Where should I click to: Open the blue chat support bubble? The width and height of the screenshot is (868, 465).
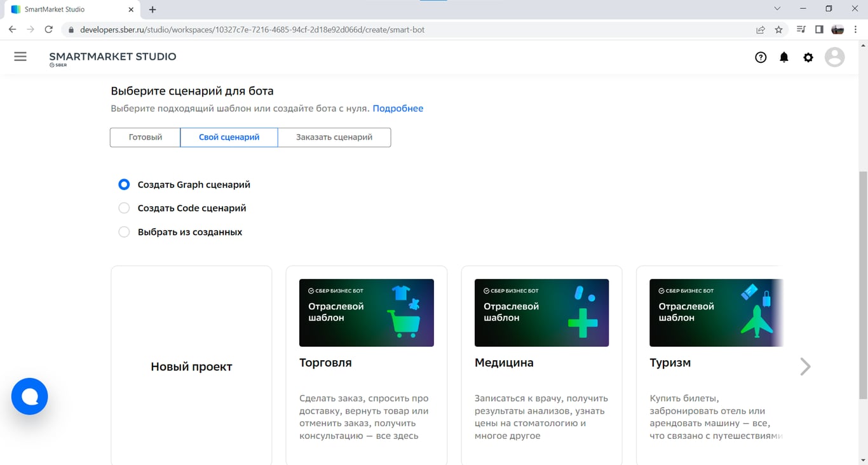tap(30, 396)
